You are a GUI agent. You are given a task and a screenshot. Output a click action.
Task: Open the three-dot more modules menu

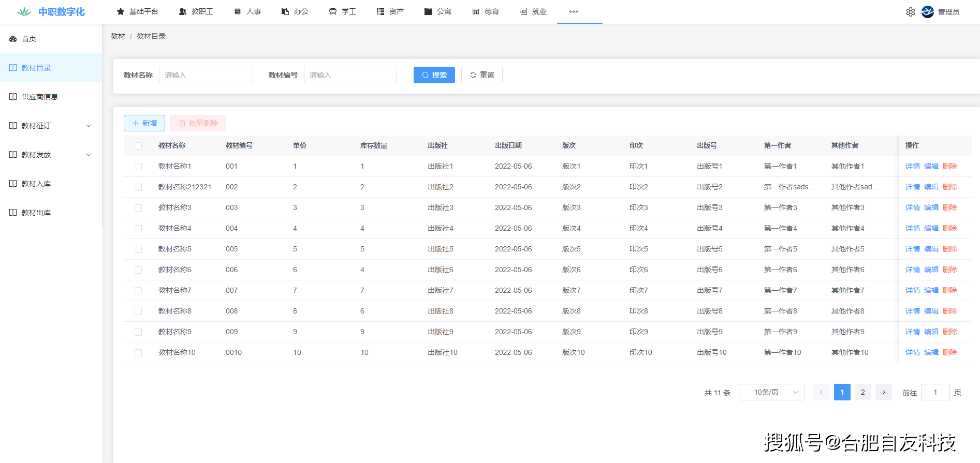click(574, 11)
